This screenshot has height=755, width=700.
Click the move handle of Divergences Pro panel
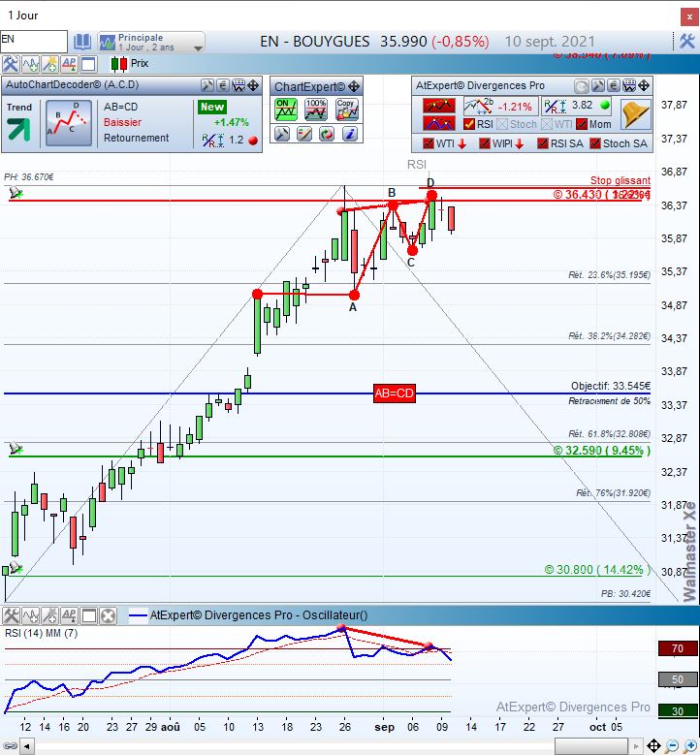[x=644, y=86]
